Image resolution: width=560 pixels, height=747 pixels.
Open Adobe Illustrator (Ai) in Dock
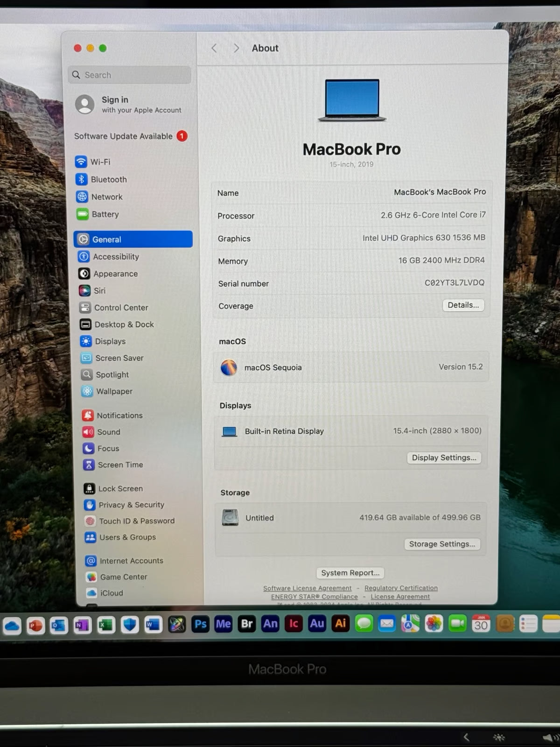(341, 623)
